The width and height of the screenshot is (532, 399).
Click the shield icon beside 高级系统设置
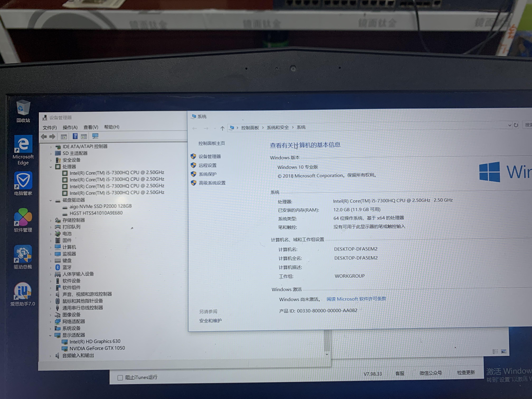click(193, 183)
